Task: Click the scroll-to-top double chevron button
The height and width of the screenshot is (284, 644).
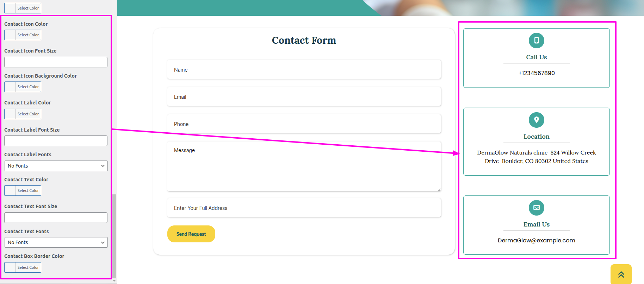Action: pyautogui.click(x=621, y=274)
